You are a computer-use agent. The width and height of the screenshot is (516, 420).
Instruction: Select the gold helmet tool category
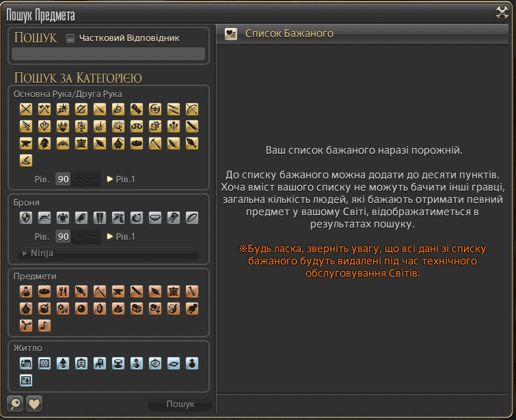[44, 143]
